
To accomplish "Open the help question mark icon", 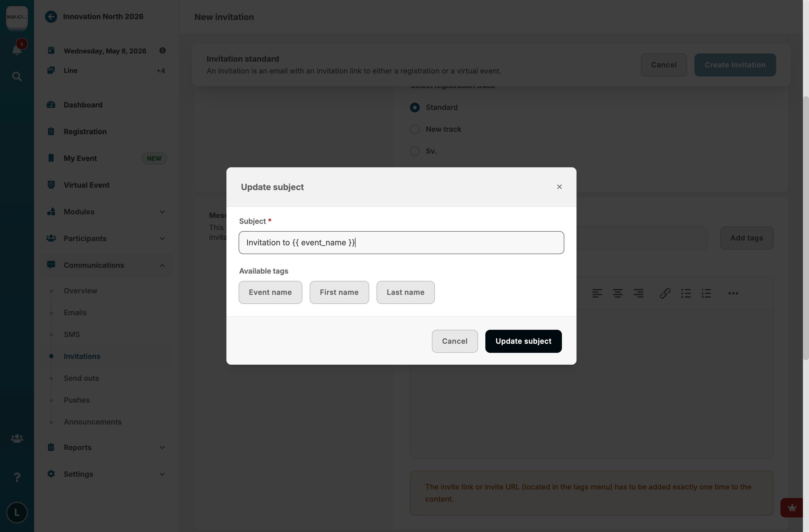I will 17,477.
